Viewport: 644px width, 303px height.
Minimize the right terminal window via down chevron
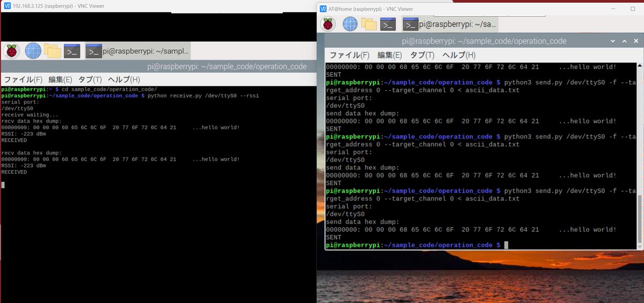point(613,41)
